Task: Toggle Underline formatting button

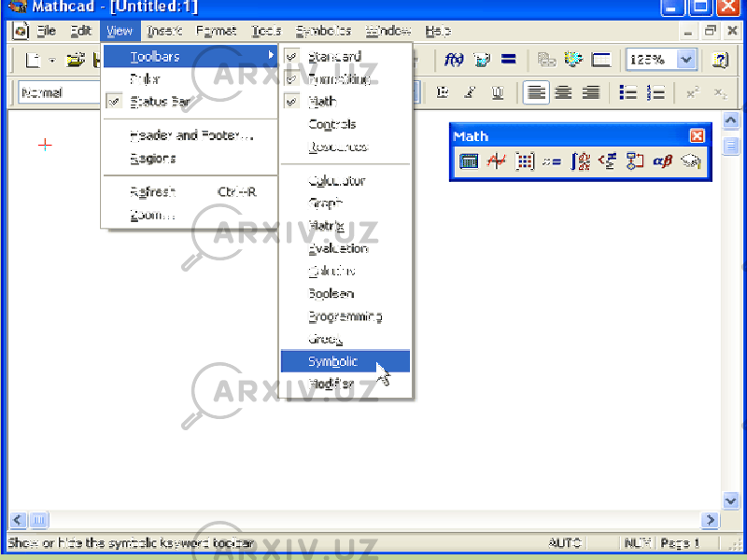Action: 498,92
